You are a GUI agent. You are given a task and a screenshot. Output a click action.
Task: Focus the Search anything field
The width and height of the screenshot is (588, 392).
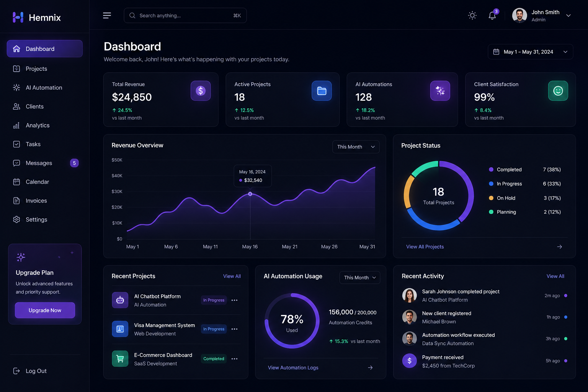185,15
